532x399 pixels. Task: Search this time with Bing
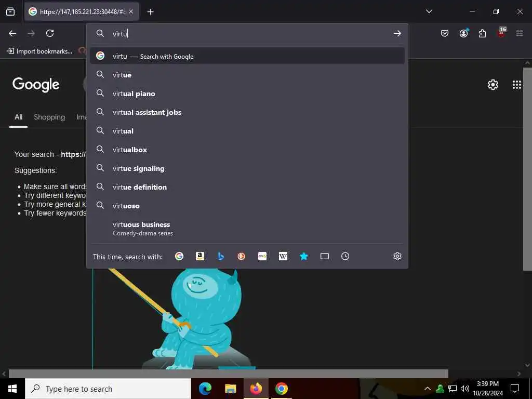tap(220, 256)
